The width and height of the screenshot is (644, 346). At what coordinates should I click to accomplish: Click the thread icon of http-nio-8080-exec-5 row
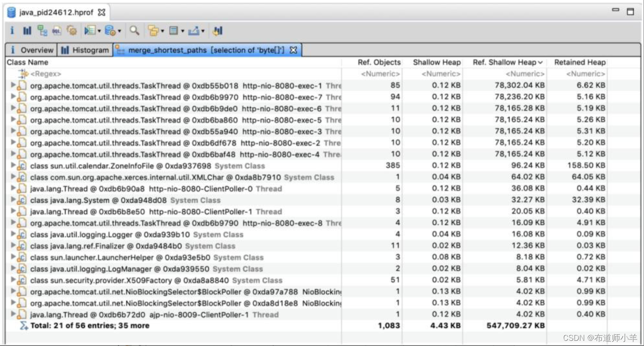tap(22, 120)
